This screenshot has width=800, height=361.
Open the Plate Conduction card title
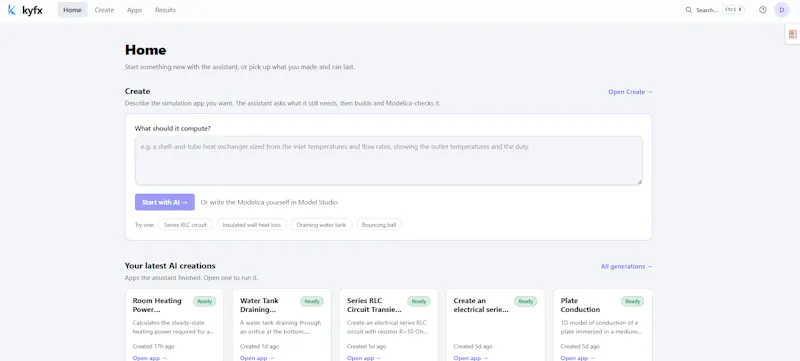tap(580, 305)
